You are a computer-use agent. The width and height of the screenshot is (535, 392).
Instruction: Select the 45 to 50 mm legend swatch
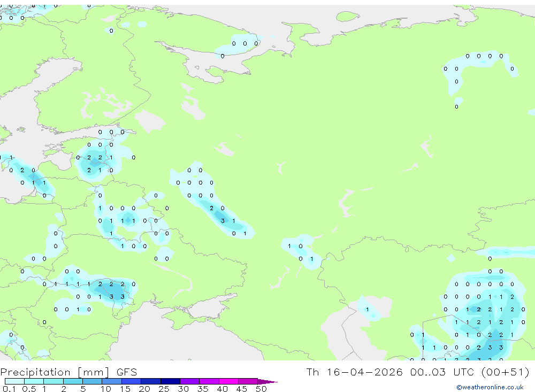[x=248, y=381]
